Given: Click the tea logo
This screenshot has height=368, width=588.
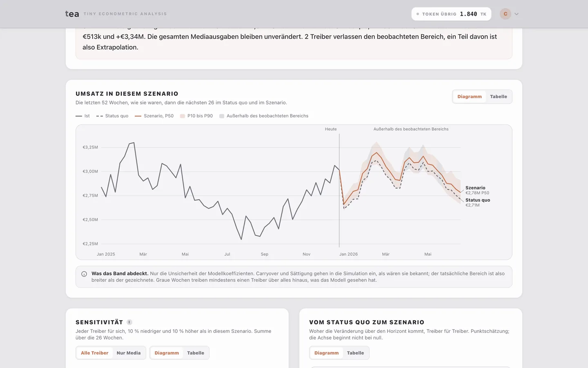Looking at the screenshot, I should [72, 14].
